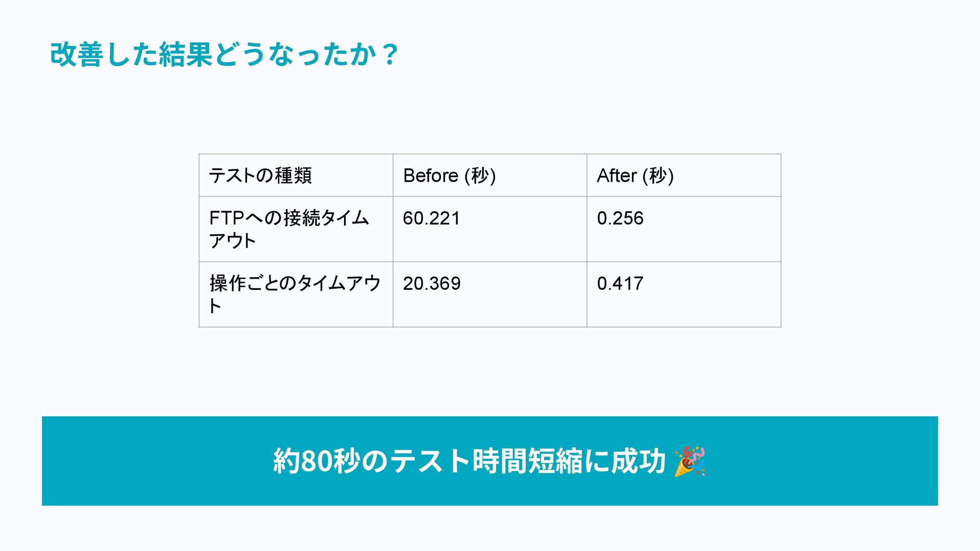Click the lone ト character in last row
Image resolution: width=980 pixels, height=551 pixels.
pyautogui.click(x=215, y=306)
